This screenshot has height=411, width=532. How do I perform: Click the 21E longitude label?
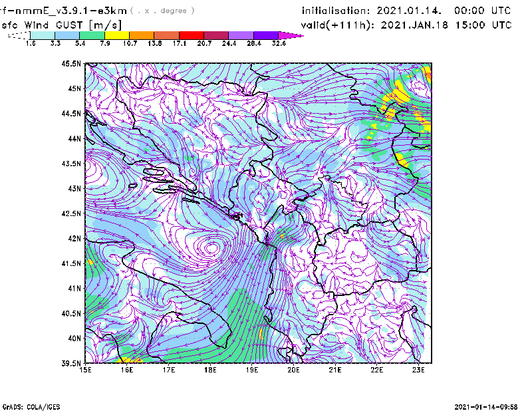[335, 370]
